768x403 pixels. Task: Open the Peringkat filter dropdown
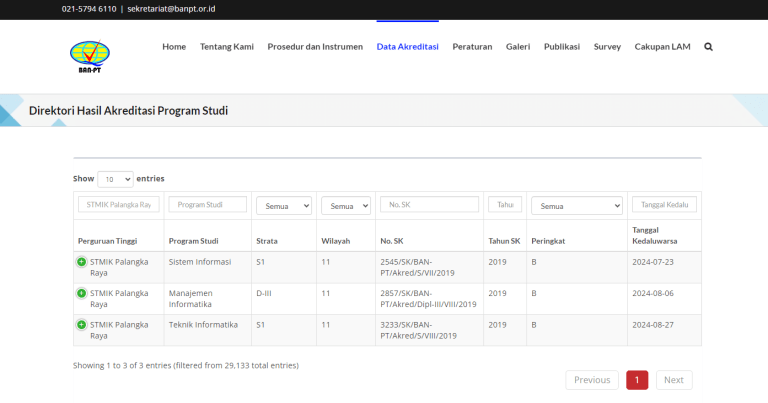point(577,205)
